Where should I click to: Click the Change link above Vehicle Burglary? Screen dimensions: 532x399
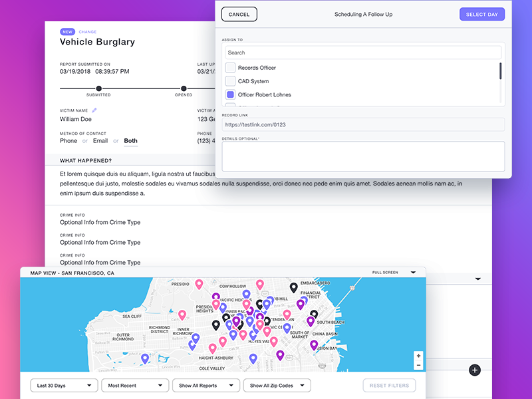(x=87, y=31)
